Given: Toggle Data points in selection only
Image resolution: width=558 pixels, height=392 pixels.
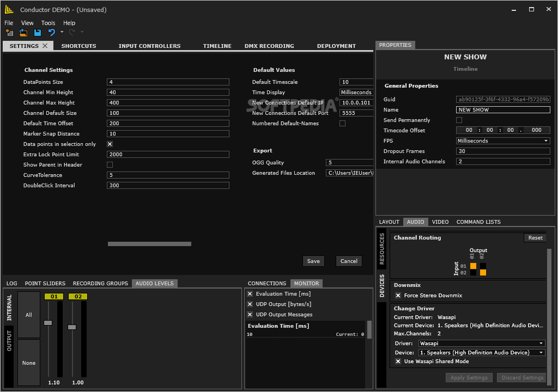Looking at the screenshot, I should (110, 144).
